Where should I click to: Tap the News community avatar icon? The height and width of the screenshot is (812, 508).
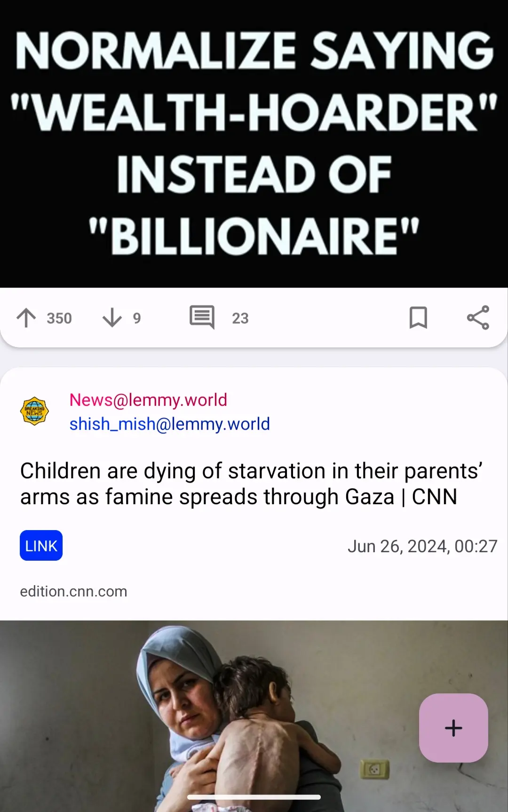pyautogui.click(x=34, y=411)
